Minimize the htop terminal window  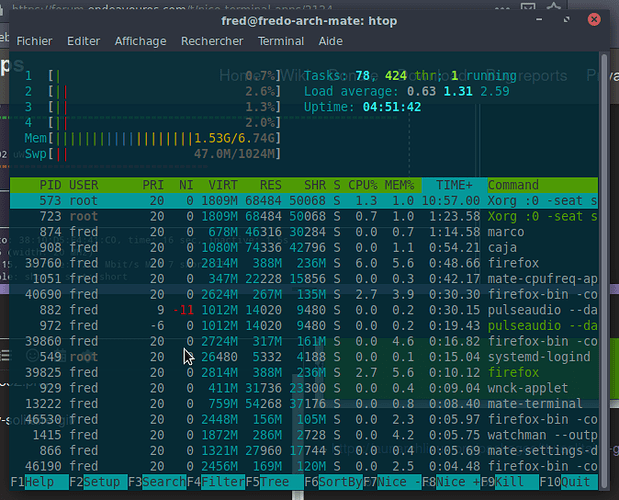point(539,19)
